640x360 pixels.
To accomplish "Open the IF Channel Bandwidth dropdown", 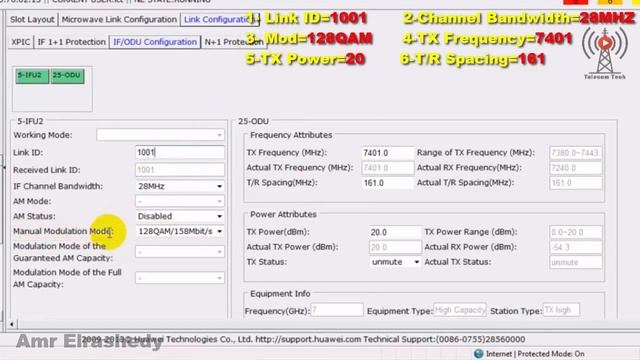I will point(180,186).
